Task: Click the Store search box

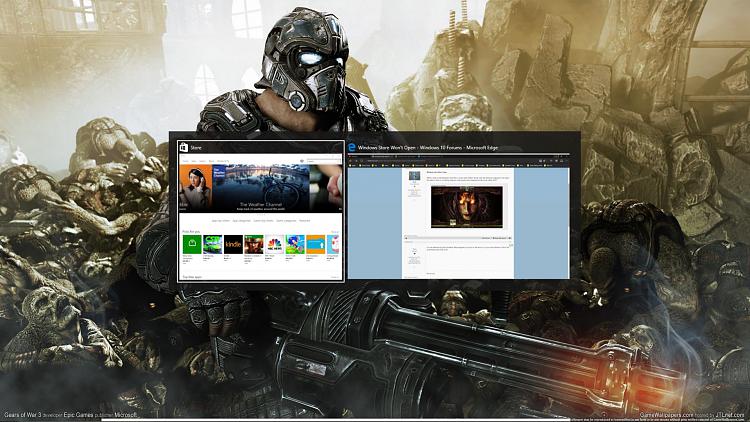Action: (x=323, y=161)
